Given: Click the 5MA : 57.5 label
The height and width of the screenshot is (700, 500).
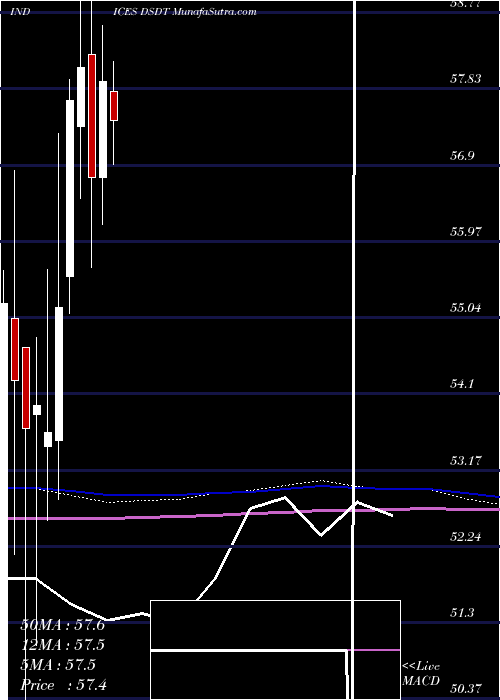Looking at the screenshot, I should click(x=58, y=665).
